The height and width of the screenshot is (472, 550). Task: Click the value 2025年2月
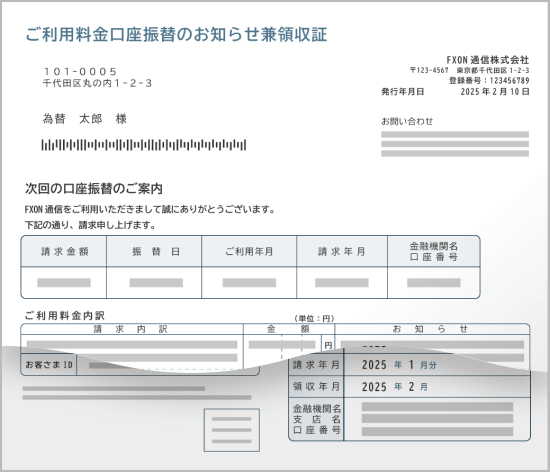click(x=395, y=387)
